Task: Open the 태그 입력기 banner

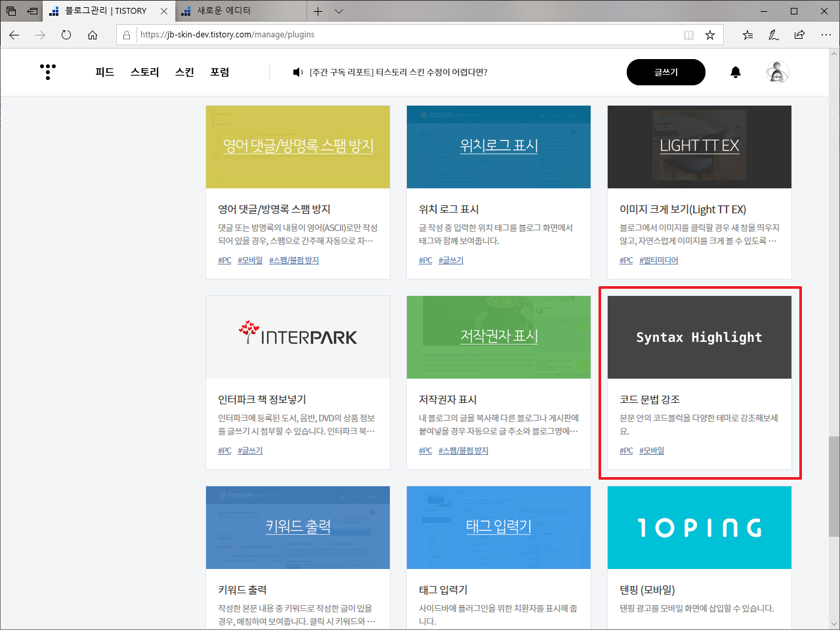Action: pyautogui.click(x=499, y=528)
